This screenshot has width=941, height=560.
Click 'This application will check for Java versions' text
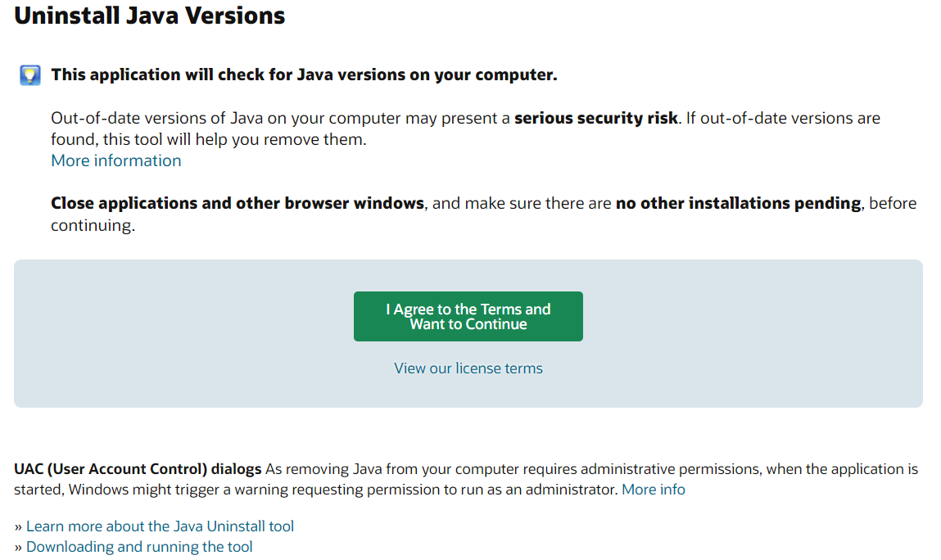click(304, 75)
